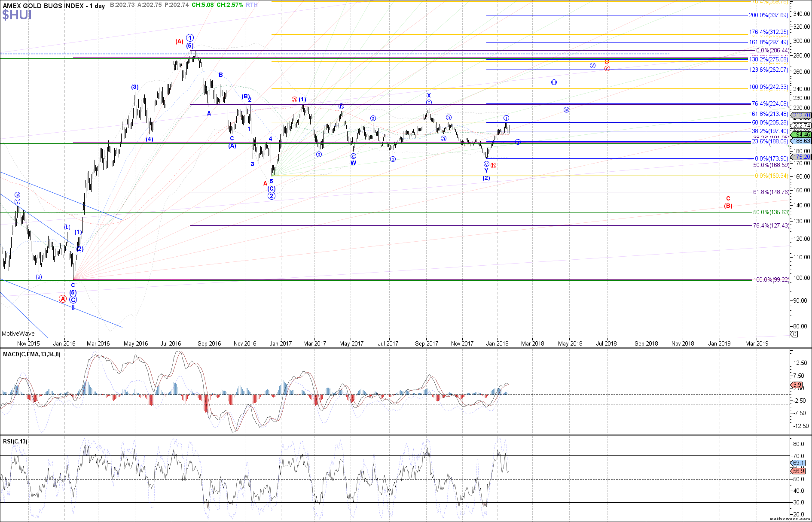Select the 200.0%(337.69) Fibonacci level label
The width and height of the screenshot is (812, 522).
[768, 15]
